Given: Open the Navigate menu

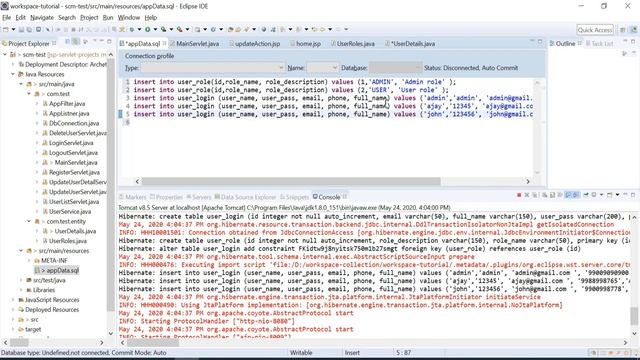Looking at the screenshot, I should pyautogui.click(x=42, y=18).
